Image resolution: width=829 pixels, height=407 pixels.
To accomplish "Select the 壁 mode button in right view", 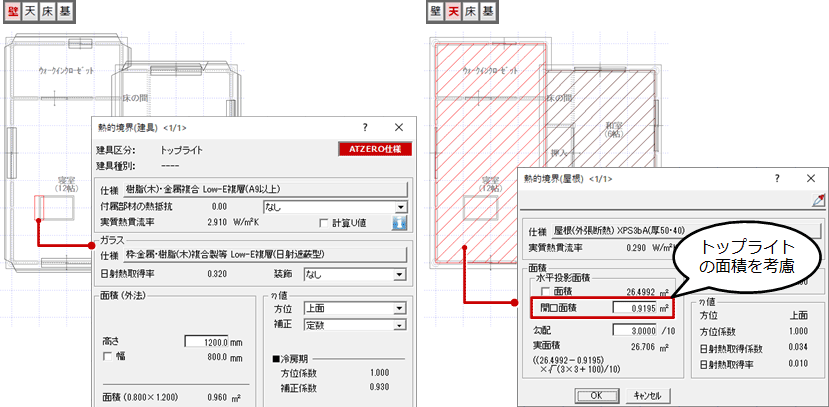I will click(436, 12).
